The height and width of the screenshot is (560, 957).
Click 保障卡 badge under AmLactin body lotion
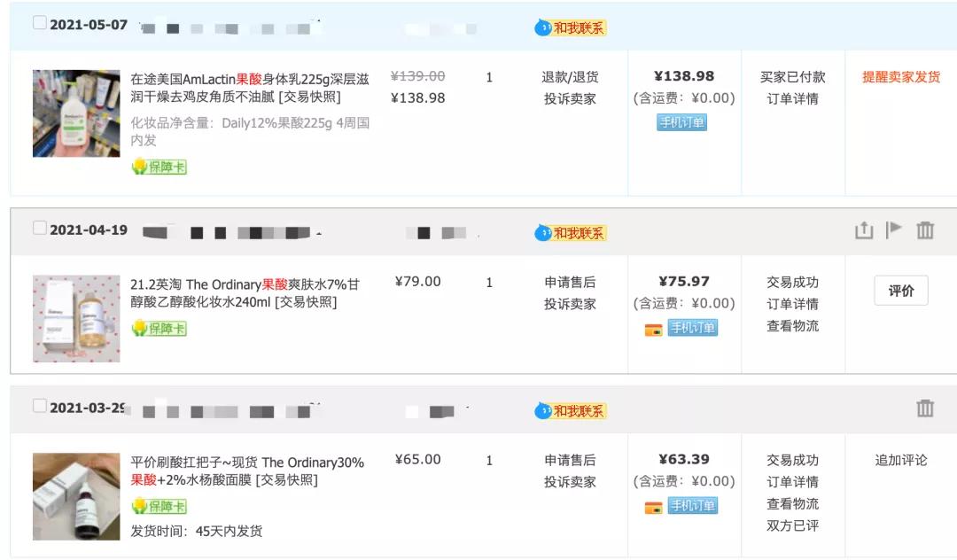159,167
